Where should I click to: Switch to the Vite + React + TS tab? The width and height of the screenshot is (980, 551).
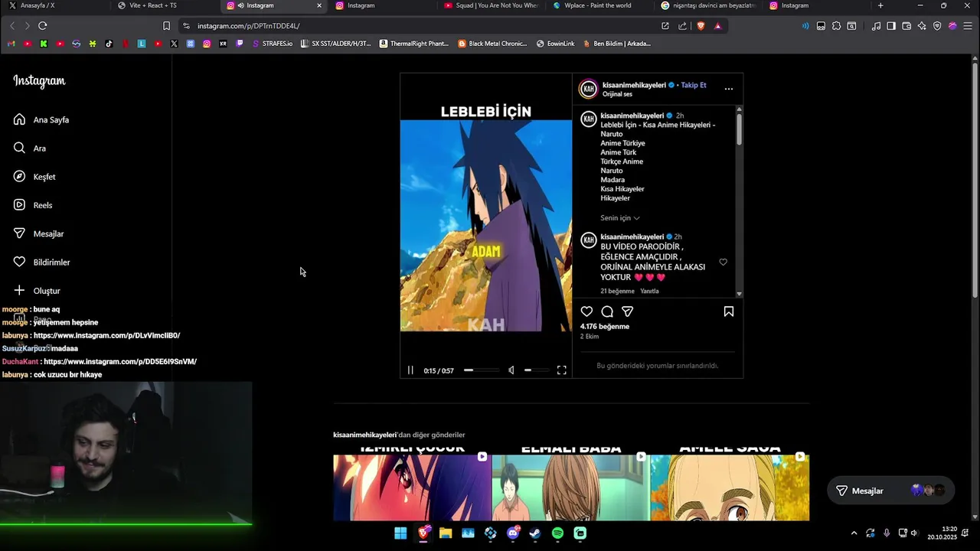163,5
